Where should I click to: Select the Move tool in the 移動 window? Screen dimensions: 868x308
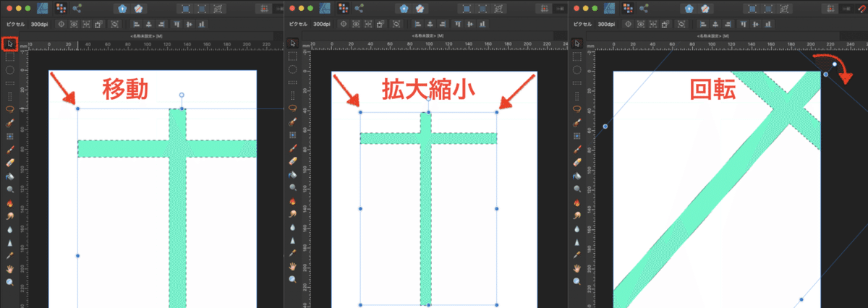click(x=10, y=44)
